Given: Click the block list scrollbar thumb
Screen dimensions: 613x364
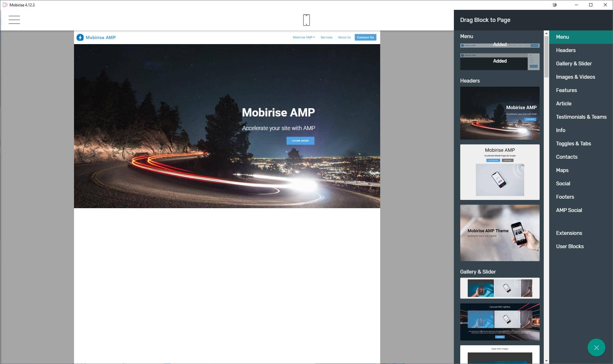Looking at the screenshot, I should (x=546, y=56).
